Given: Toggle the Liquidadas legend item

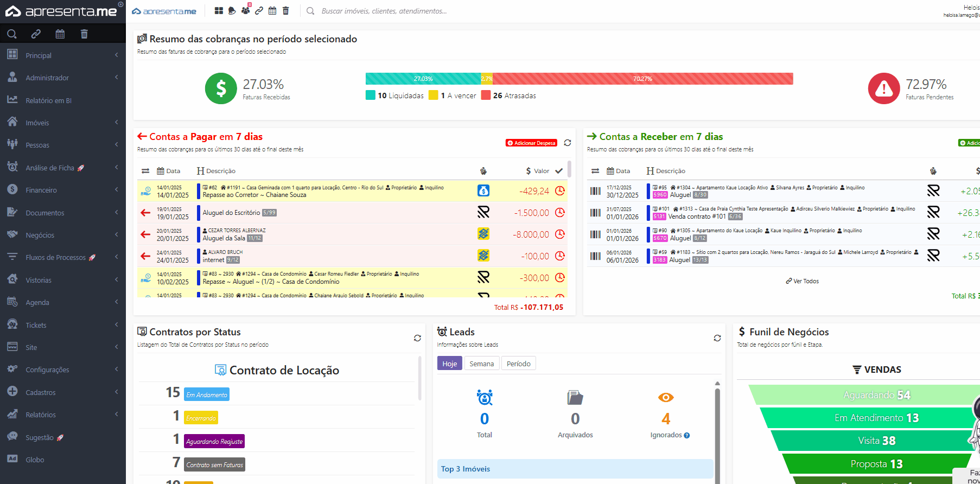Looking at the screenshot, I should 395,95.
